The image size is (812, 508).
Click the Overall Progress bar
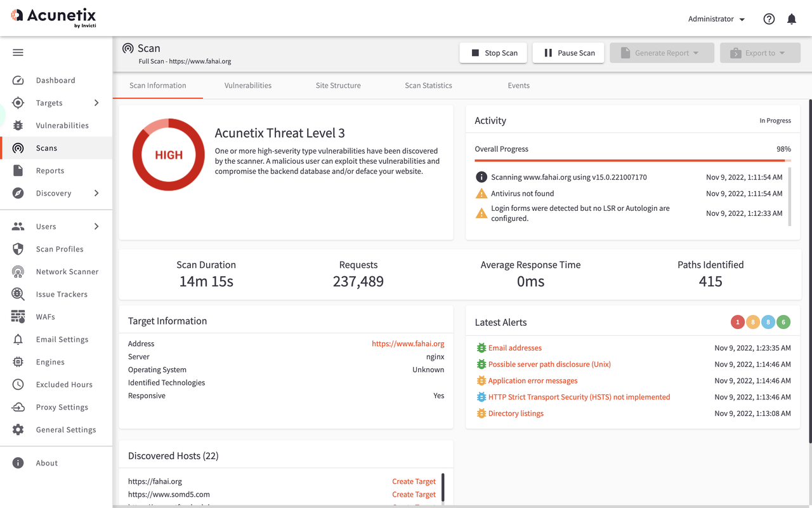click(633, 161)
